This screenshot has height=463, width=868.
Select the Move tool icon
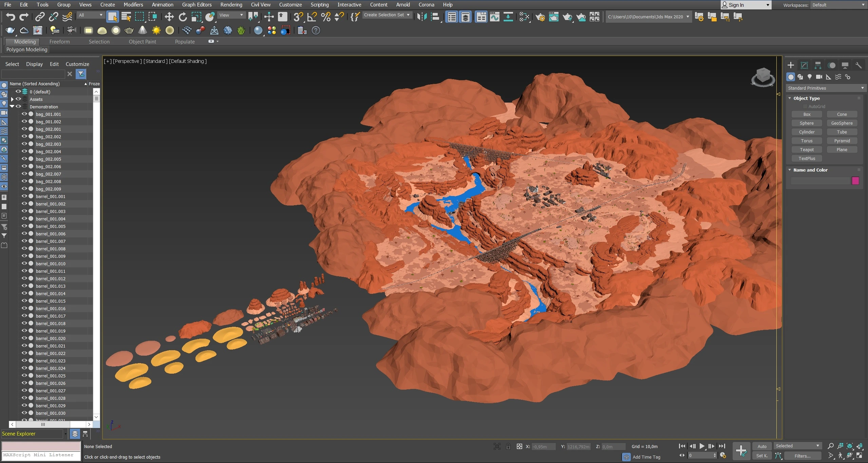tap(169, 17)
